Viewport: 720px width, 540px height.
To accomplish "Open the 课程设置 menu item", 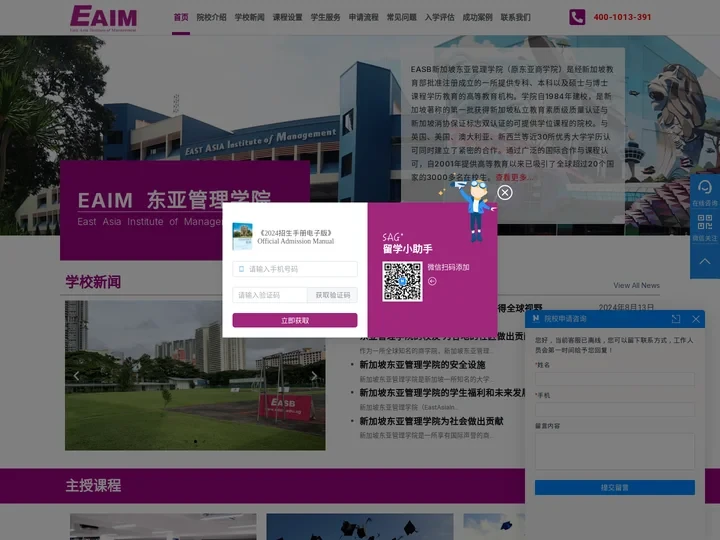I will (x=287, y=17).
